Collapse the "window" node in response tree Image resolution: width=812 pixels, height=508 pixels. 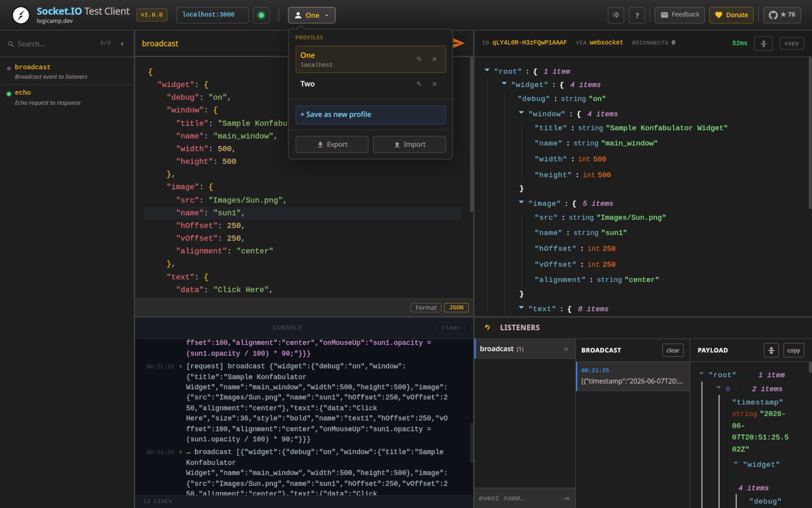click(x=521, y=113)
